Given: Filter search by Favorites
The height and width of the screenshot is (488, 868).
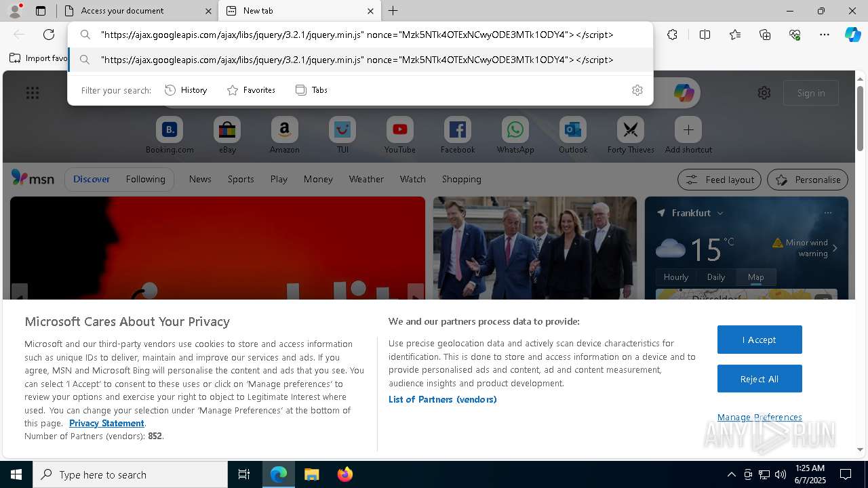Looking at the screenshot, I should [x=252, y=90].
